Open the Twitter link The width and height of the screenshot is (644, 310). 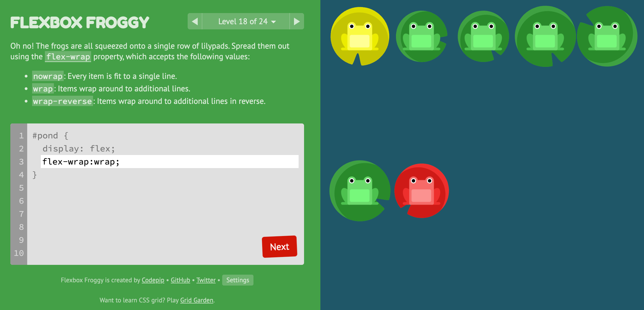tap(206, 280)
